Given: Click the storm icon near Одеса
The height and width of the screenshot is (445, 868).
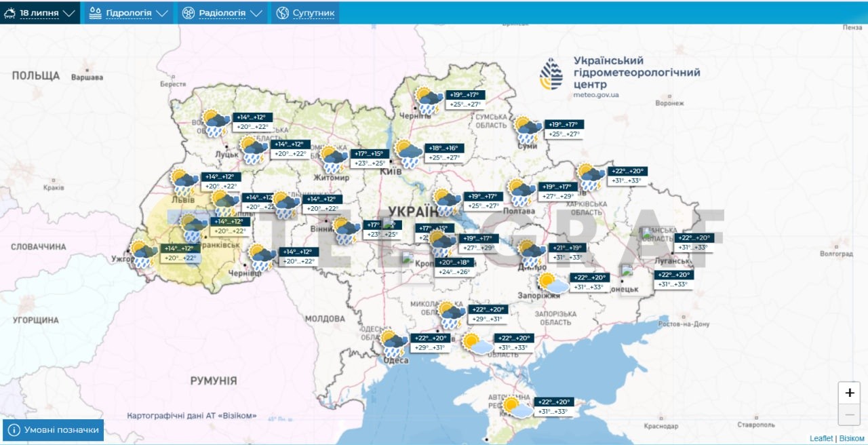Looking at the screenshot, I should pos(394,343).
